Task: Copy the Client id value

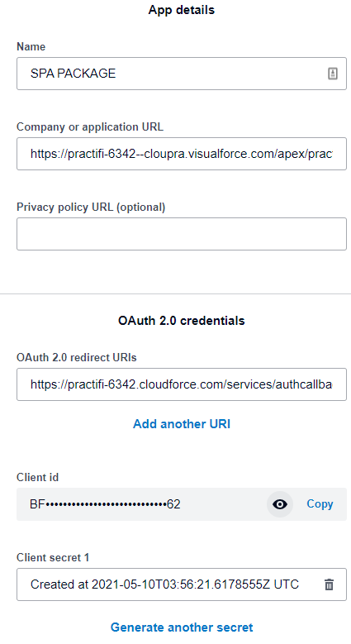Action: (x=320, y=504)
